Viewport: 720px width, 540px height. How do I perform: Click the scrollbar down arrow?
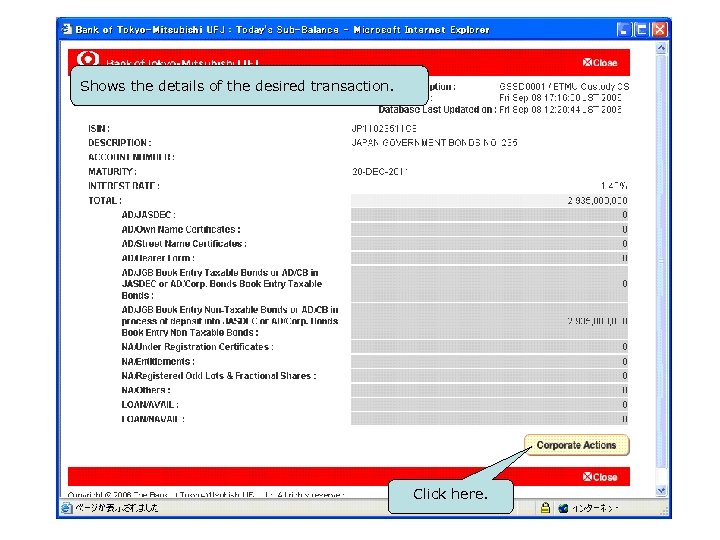coord(661,491)
